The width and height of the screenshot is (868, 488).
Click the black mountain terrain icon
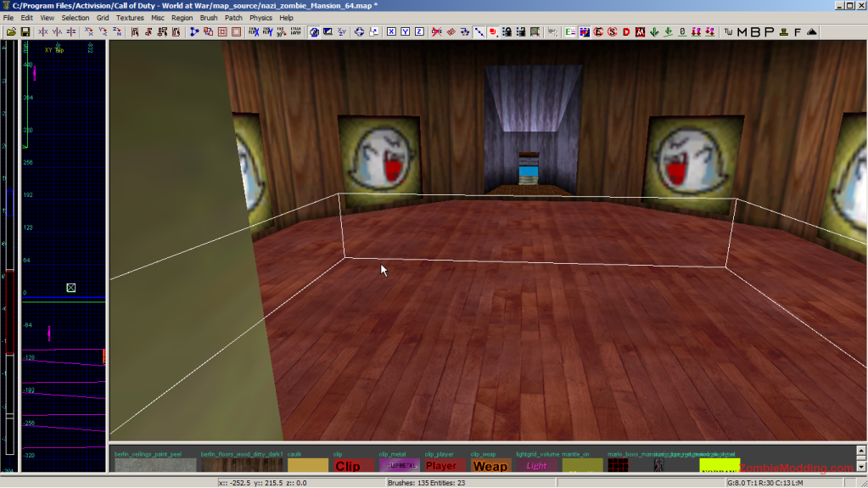(811, 32)
